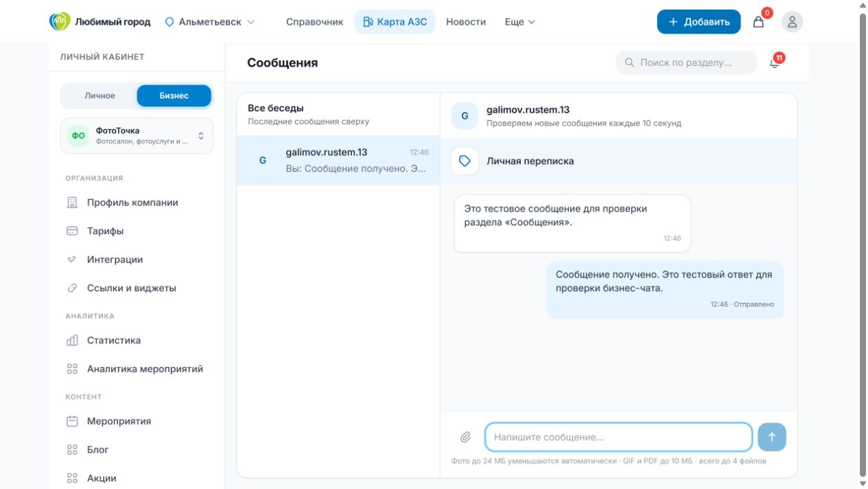Focus the Напишите сообщение input field

click(x=618, y=437)
